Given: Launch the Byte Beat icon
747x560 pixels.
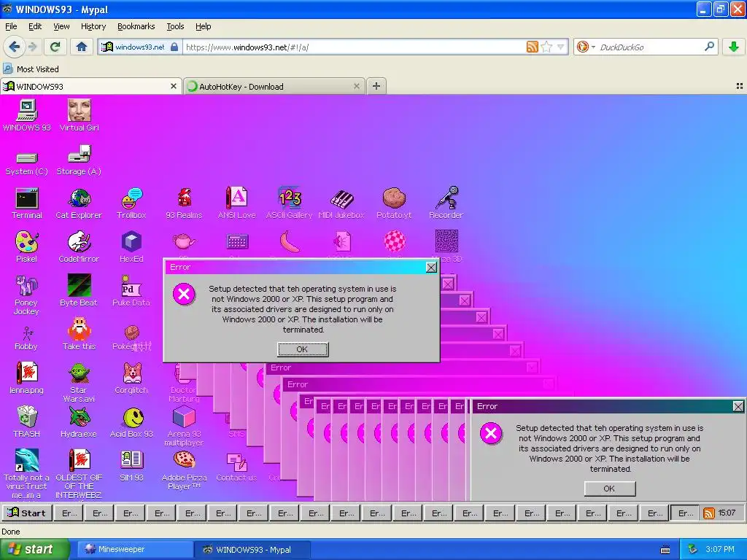Looking at the screenshot, I should coord(79,290).
